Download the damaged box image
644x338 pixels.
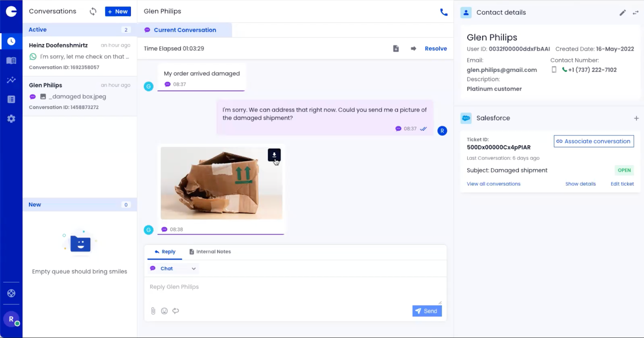274,155
